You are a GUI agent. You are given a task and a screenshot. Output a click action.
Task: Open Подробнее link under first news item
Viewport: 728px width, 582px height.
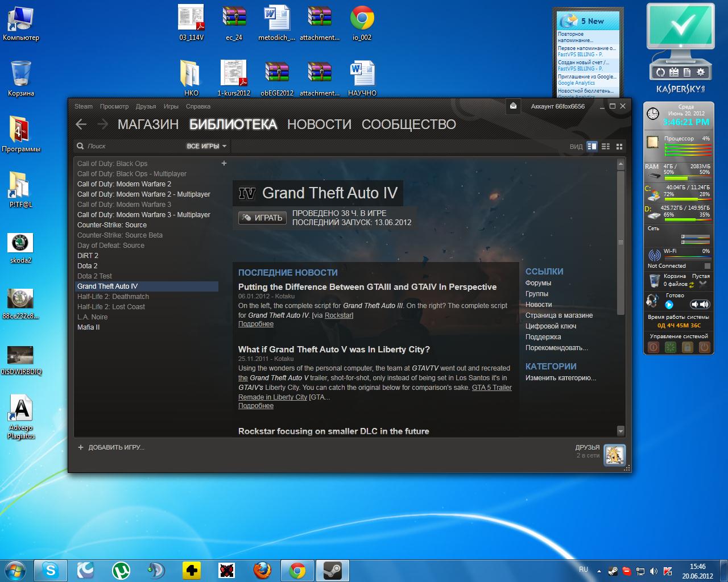[256, 324]
